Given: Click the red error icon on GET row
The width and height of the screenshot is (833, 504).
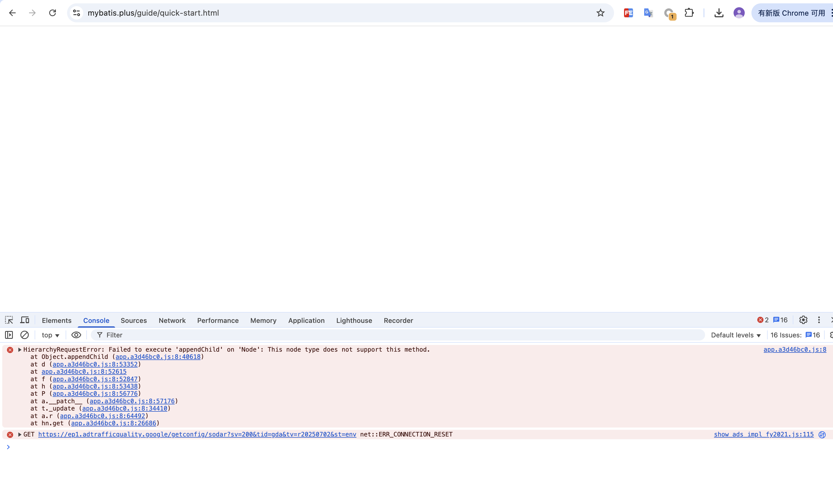Looking at the screenshot, I should click(x=10, y=435).
